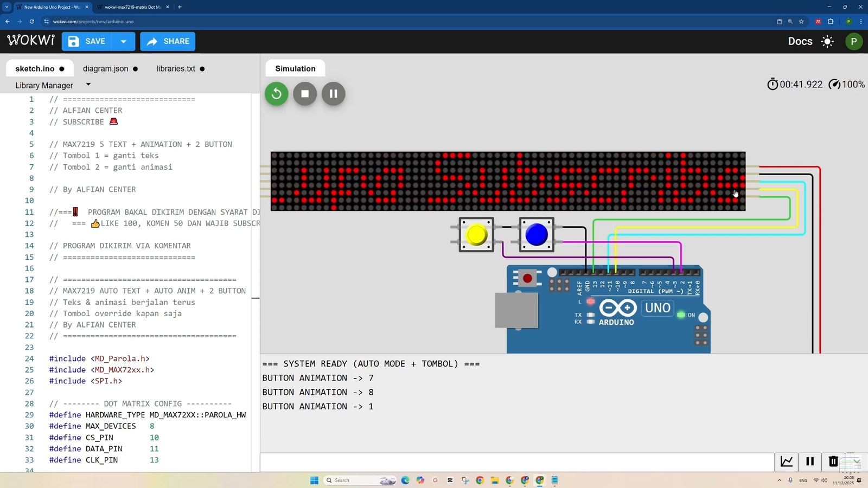The height and width of the screenshot is (488, 868).
Task: Open a new browser tab
Action: point(180,7)
